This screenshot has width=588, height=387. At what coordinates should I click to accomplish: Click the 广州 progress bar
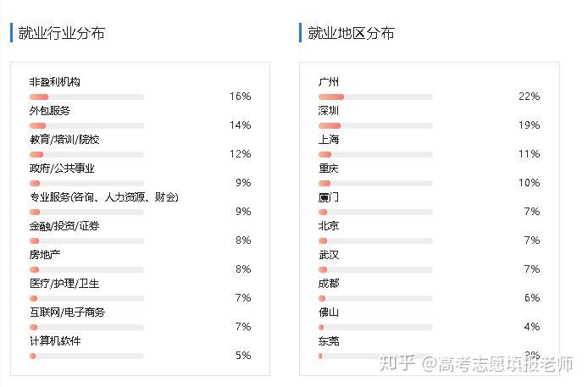[375, 97]
